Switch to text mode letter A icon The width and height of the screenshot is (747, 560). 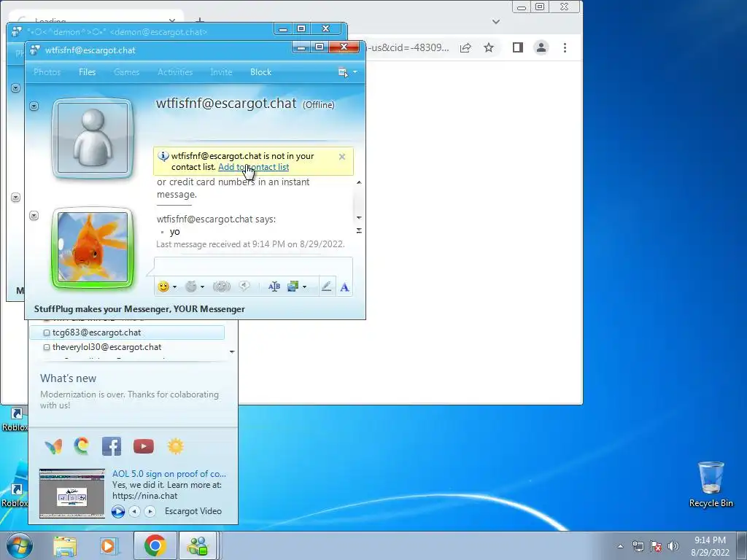point(344,287)
